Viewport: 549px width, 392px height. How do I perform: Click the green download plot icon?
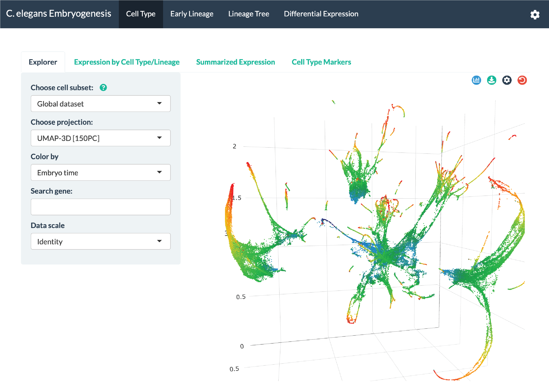[x=491, y=80]
